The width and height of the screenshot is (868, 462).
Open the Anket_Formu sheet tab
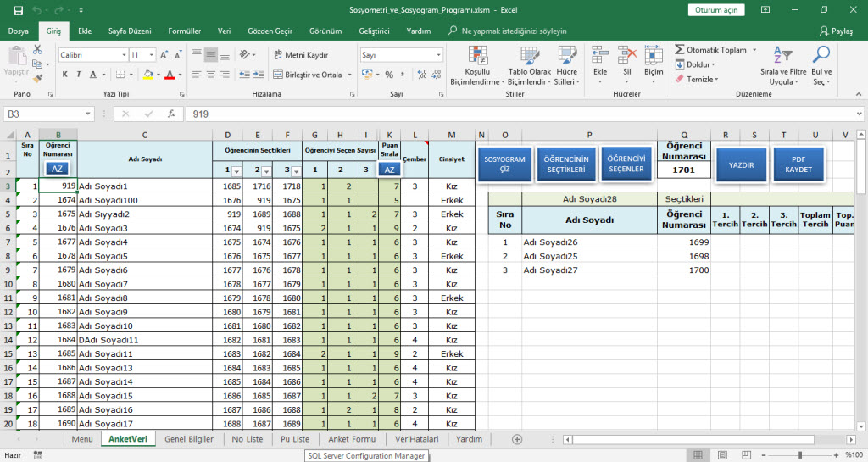click(352, 439)
